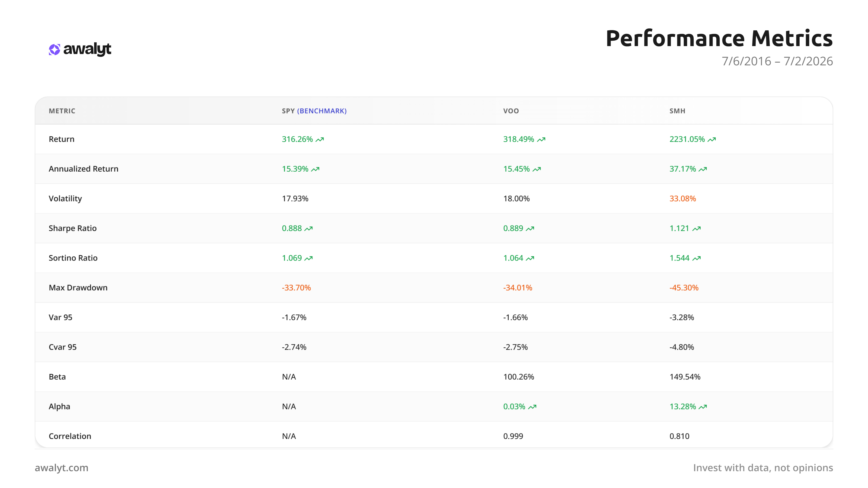Screen dimensions: 868x488
Task: Click the SMH column header
Action: 677,111
